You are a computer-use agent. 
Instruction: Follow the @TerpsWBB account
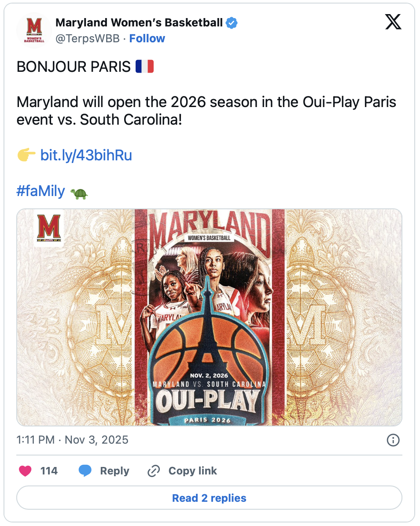click(x=147, y=39)
